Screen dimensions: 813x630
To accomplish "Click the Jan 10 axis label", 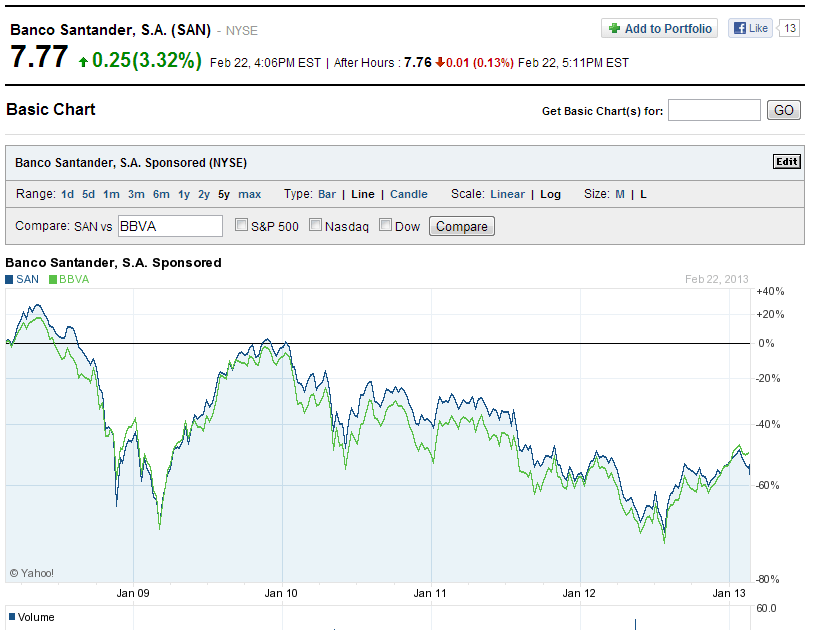I will click(281, 593).
